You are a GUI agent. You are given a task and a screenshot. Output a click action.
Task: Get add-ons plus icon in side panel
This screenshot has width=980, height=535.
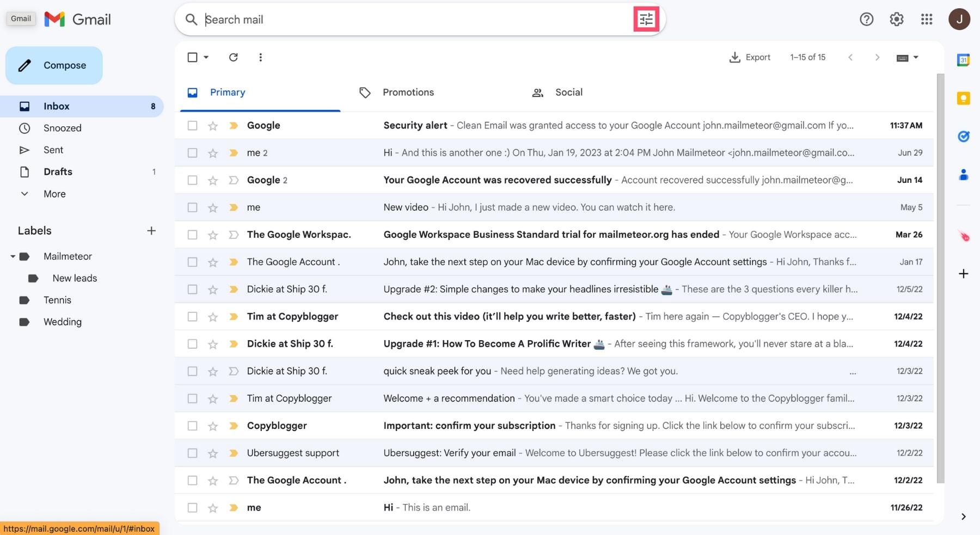click(963, 273)
